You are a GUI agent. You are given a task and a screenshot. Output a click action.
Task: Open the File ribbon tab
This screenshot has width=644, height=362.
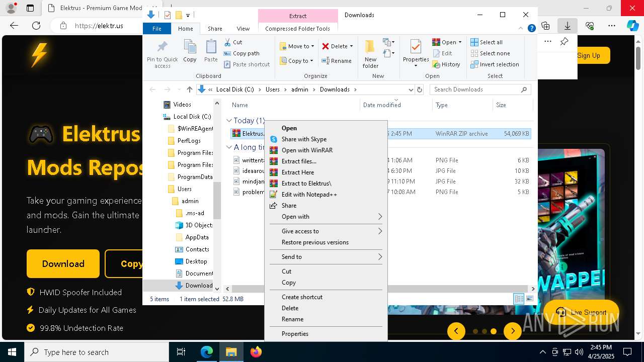(x=157, y=29)
